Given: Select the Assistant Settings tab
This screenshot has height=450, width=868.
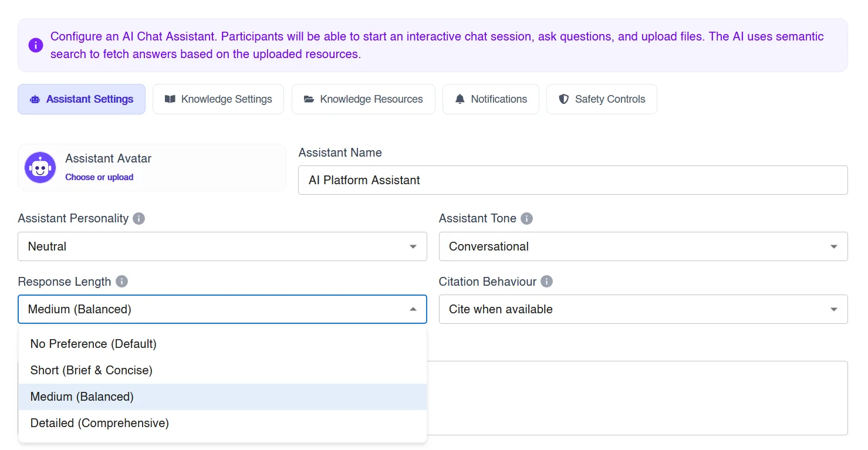Looking at the screenshot, I should click(82, 99).
